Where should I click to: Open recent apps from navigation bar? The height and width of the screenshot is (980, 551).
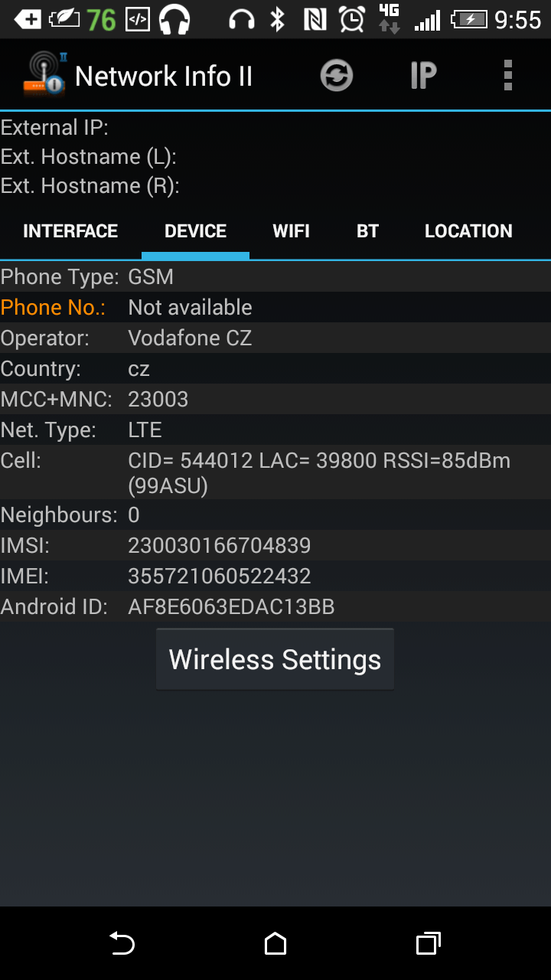click(x=429, y=943)
